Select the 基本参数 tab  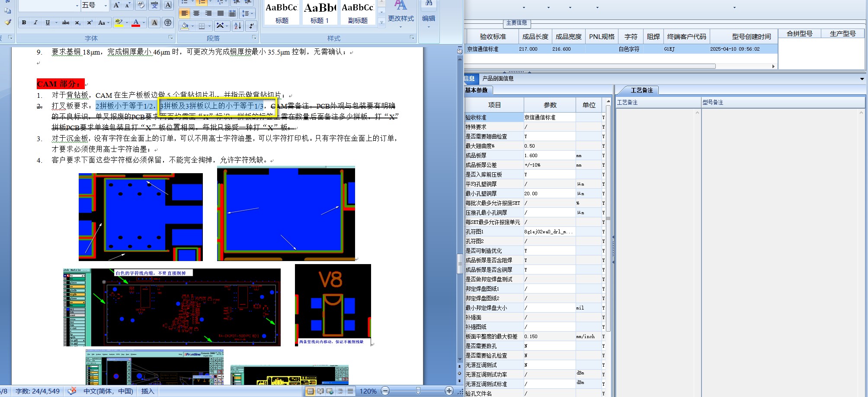pyautogui.click(x=477, y=90)
